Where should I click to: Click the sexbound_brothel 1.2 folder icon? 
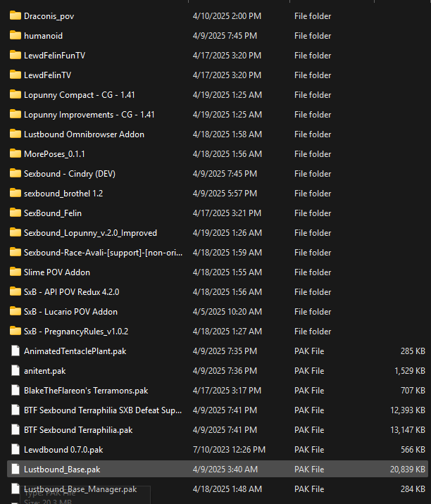pos(15,193)
